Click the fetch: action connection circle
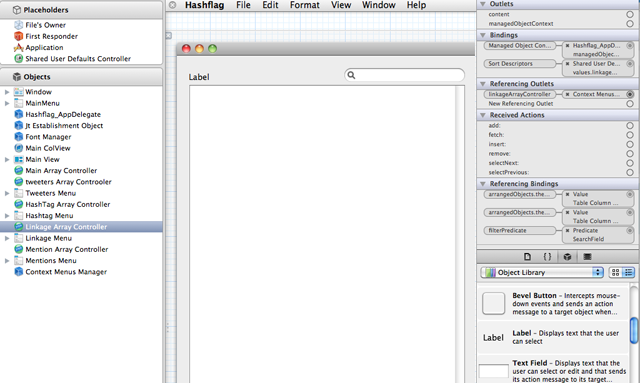 pyautogui.click(x=630, y=135)
